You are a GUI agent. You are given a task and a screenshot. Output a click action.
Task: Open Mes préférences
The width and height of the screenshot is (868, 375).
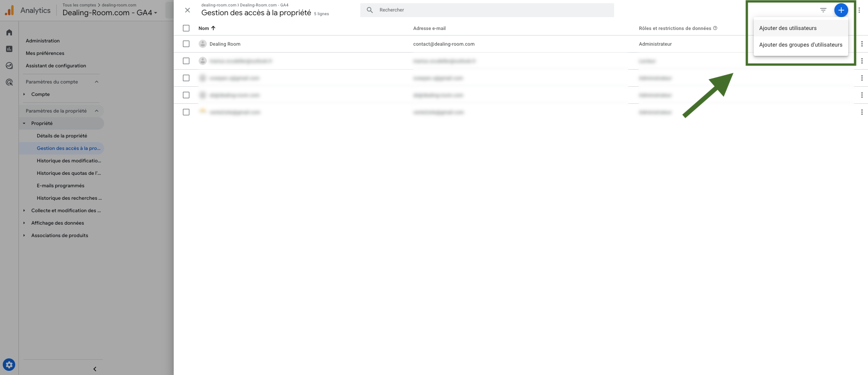point(45,53)
